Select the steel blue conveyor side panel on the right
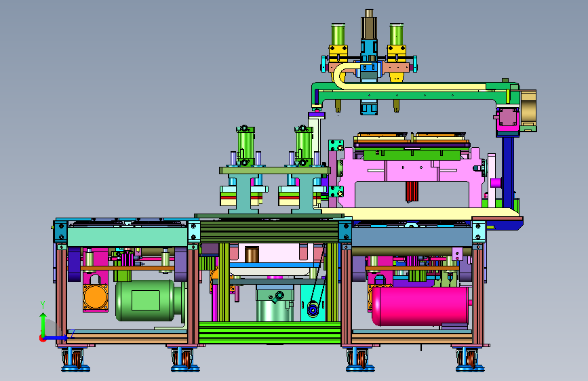 click(x=412, y=237)
